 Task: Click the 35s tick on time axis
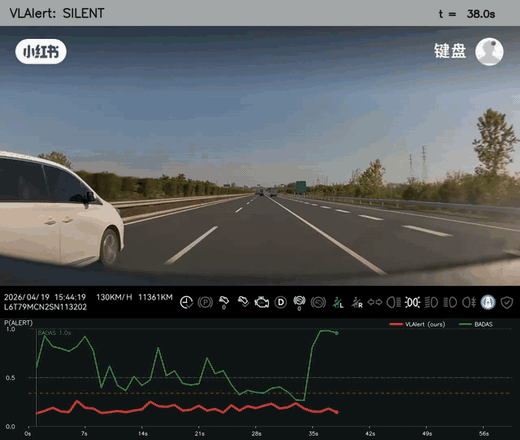tap(313, 433)
